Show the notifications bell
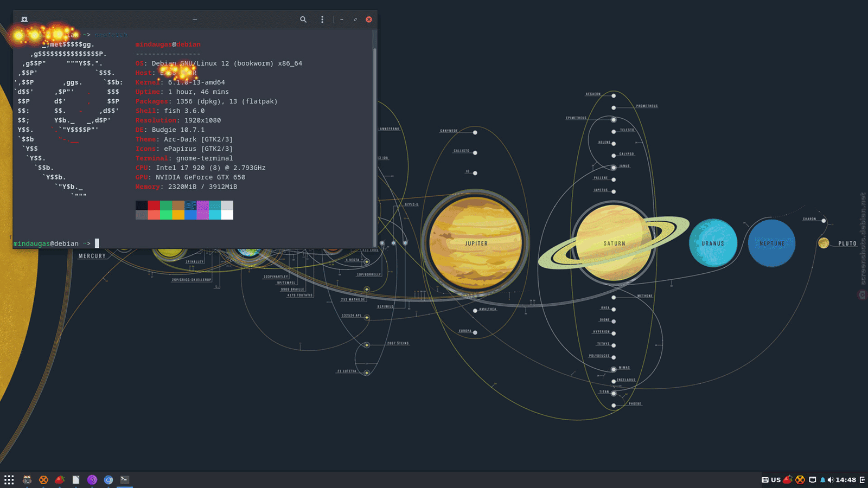868x488 pixels. pos(822,480)
